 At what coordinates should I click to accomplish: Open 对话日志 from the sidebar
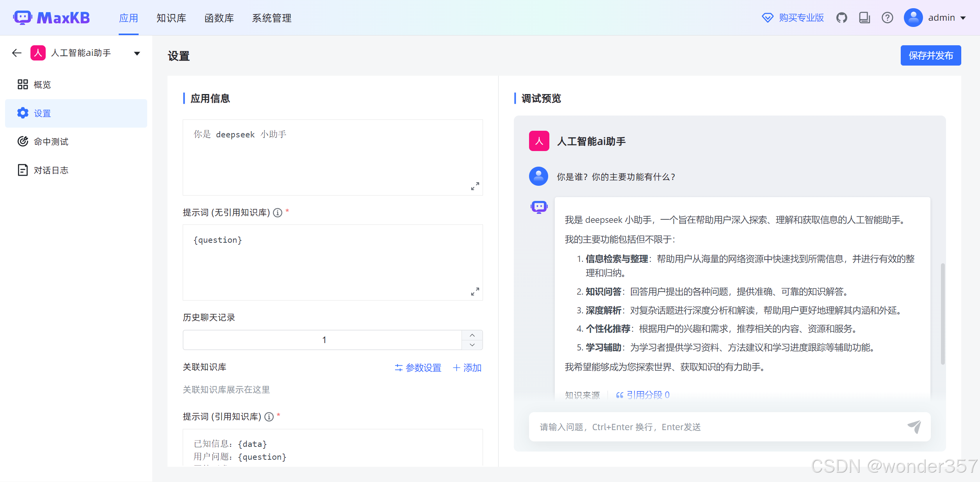point(50,170)
